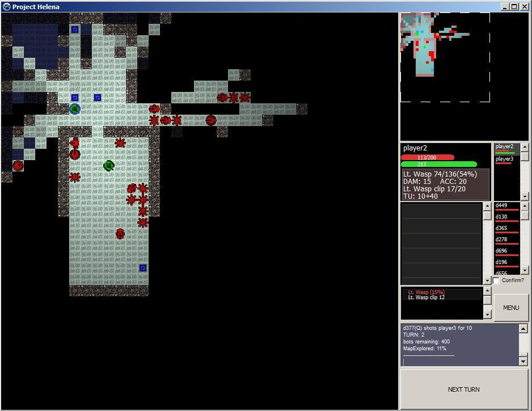Target the southernmost red enemy in the large room
The image size is (532, 411).
tap(120, 234)
